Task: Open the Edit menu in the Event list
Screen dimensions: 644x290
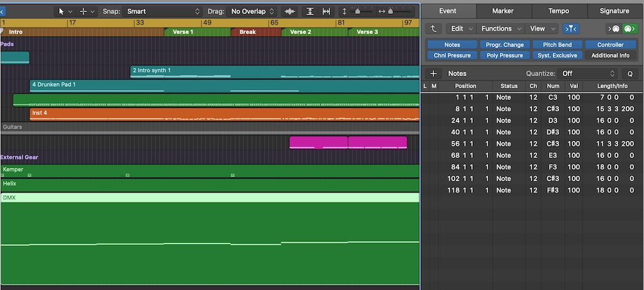Action: (x=461, y=29)
